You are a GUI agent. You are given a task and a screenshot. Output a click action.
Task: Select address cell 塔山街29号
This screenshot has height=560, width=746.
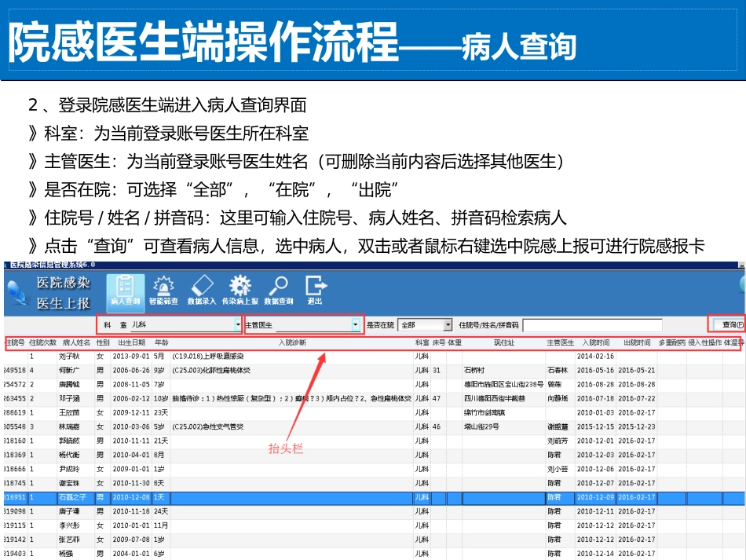tap(481, 426)
